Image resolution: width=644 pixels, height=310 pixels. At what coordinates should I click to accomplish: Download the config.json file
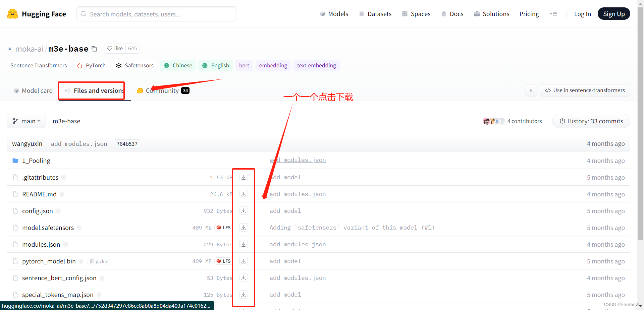click(x=244, y=211)
